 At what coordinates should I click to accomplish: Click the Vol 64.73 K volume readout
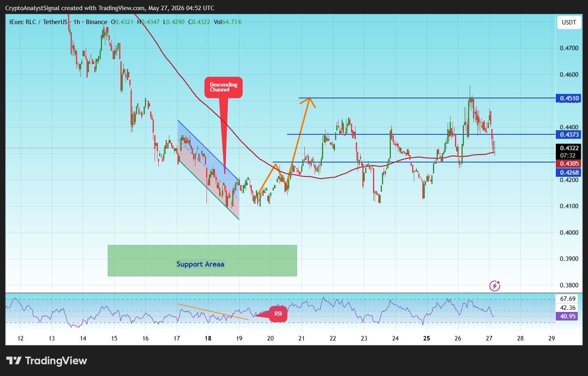(228, 22)
